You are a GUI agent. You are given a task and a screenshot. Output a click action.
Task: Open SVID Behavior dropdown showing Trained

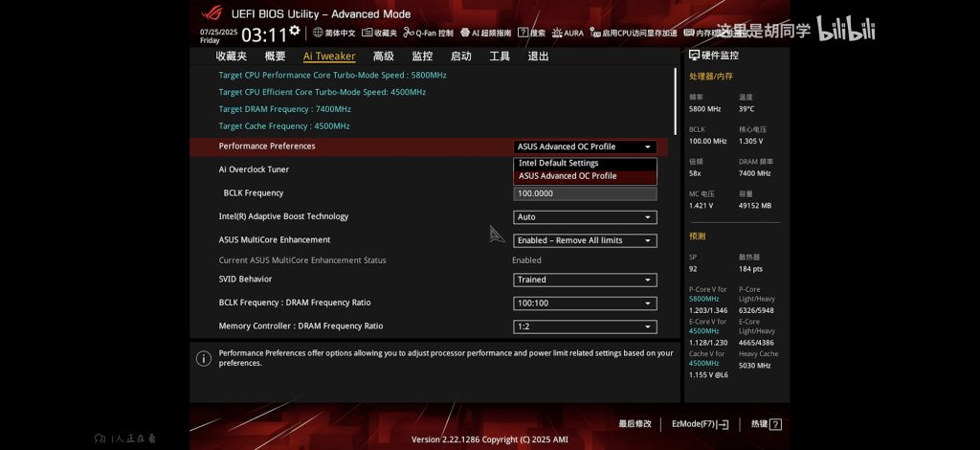(x=585, y=280)
